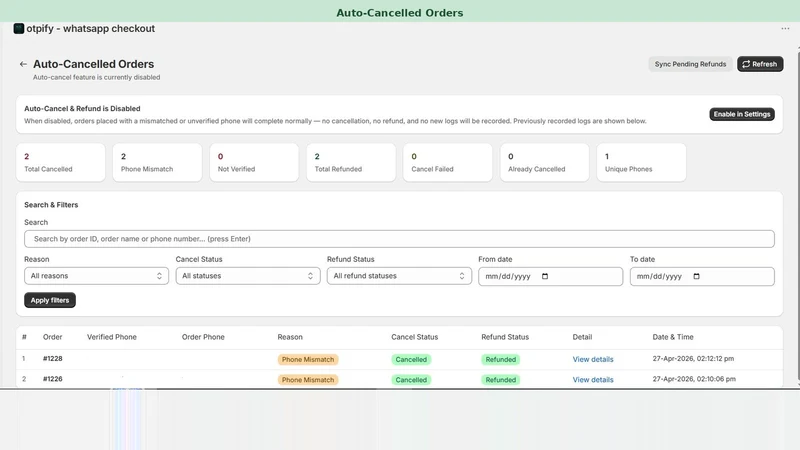Open calendar picker in From date field
Screen dimensions: 800x450
tap(545, 277)
